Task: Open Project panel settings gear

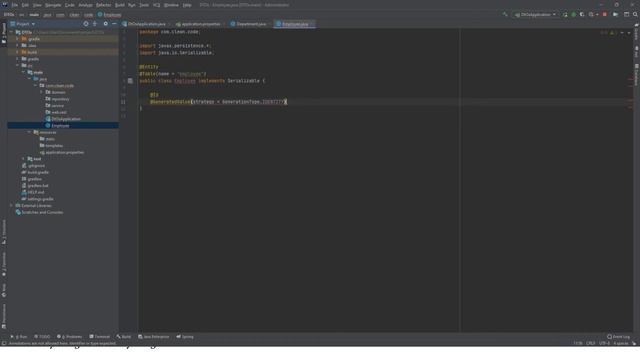Action: [x=106, y=24]
